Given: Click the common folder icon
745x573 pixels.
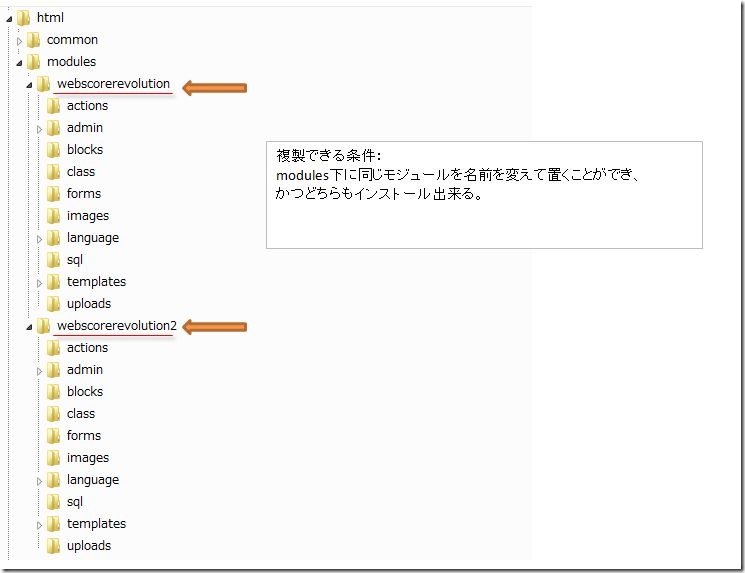Looking at the screenshot, I should 33,40.
